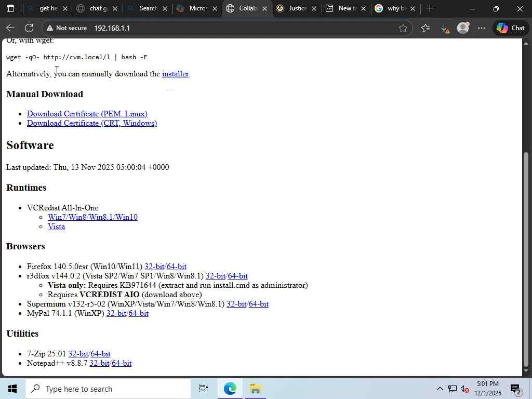Open File Explorer from the taskbar
The width and height of the screenshot is (532, 399).
[255, 389]
